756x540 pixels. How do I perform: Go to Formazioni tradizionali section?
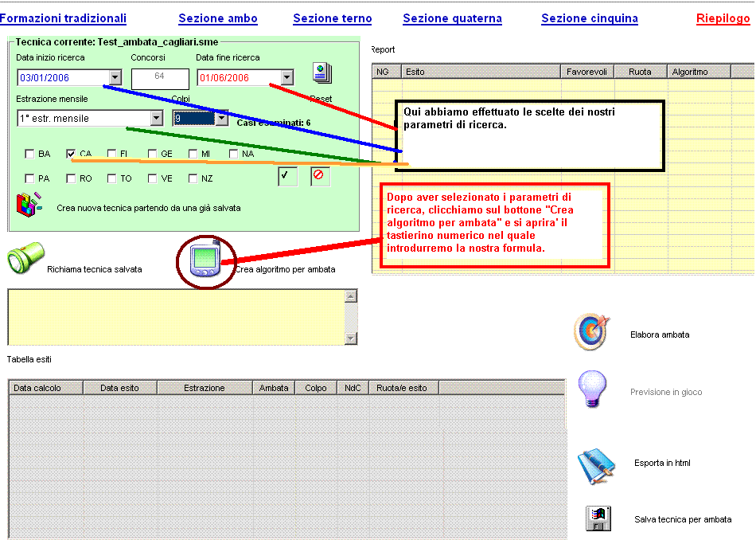tap(63, 18)
